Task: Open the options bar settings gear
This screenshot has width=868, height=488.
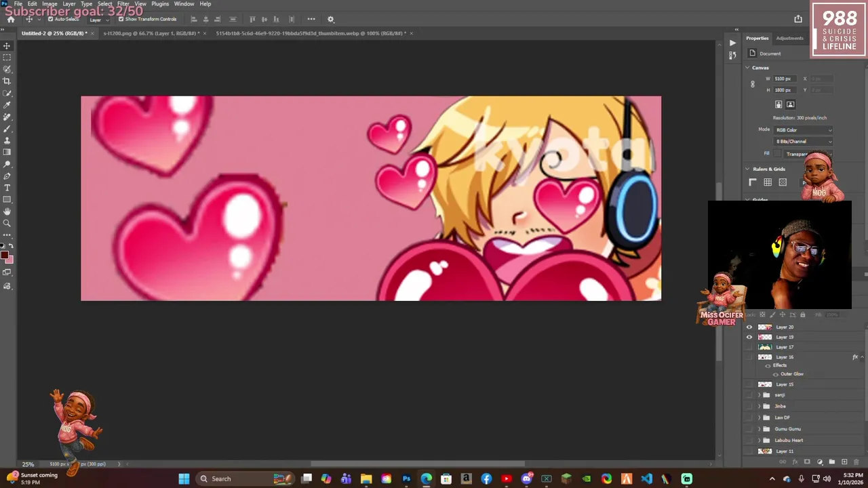Action: [331, 19]
